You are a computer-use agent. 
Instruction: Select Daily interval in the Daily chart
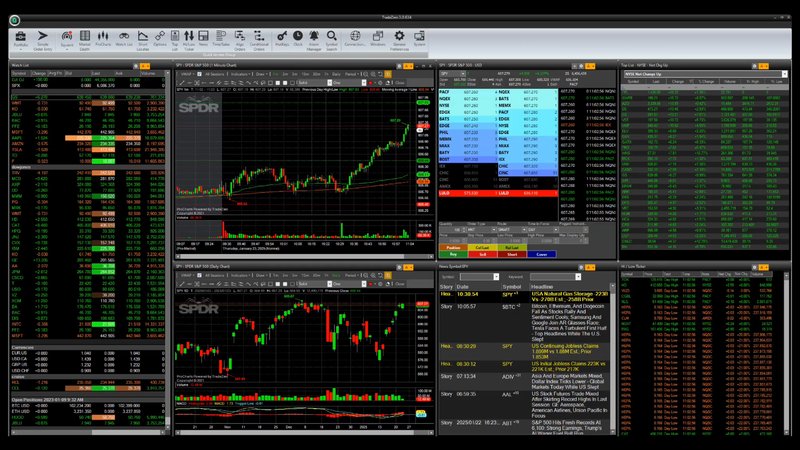point(336,276)
